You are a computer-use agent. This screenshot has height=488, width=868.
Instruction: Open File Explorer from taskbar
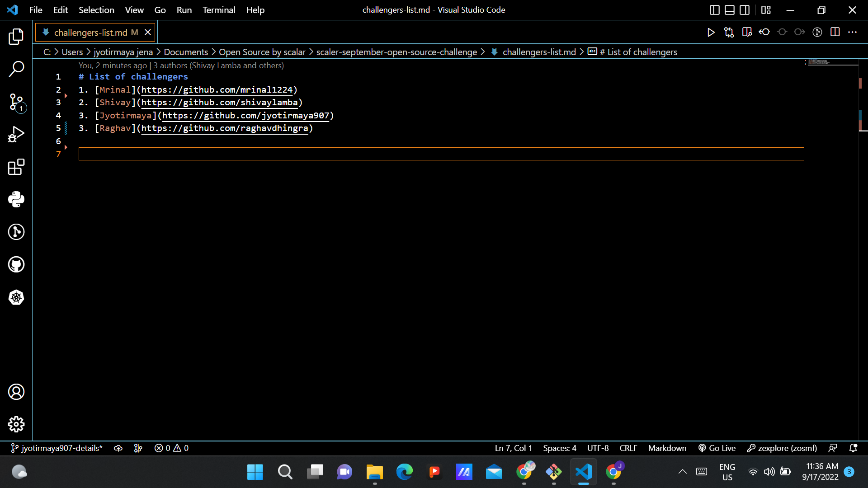[374, 472]
